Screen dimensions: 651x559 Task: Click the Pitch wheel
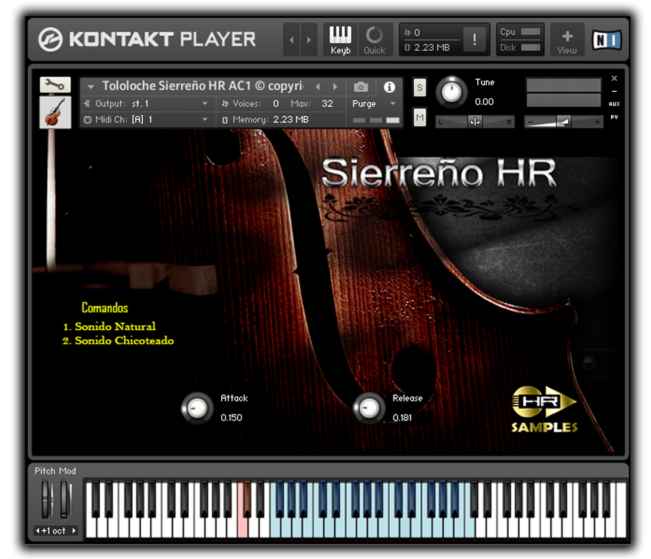[46, 500]
